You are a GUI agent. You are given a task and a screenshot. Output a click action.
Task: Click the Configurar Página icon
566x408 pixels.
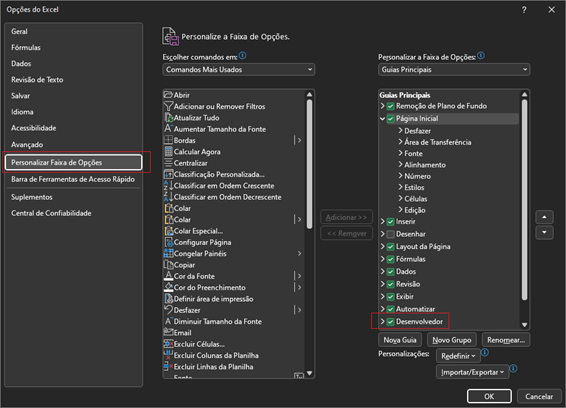(x=169, y=242)
